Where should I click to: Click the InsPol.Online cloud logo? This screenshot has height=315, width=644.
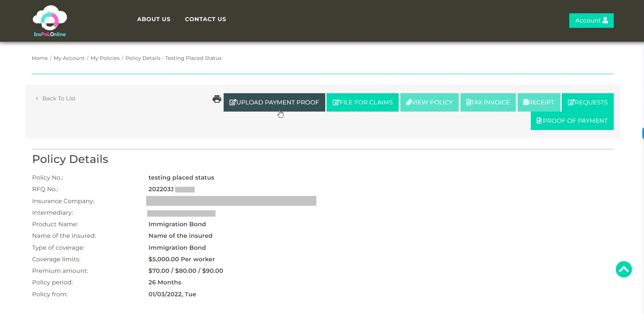50,21
